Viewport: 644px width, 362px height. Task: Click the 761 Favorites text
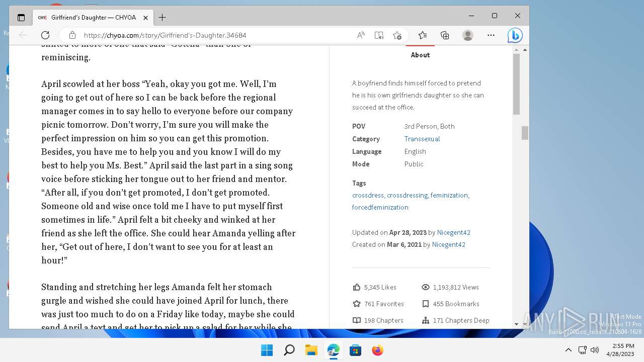(384, 304)
